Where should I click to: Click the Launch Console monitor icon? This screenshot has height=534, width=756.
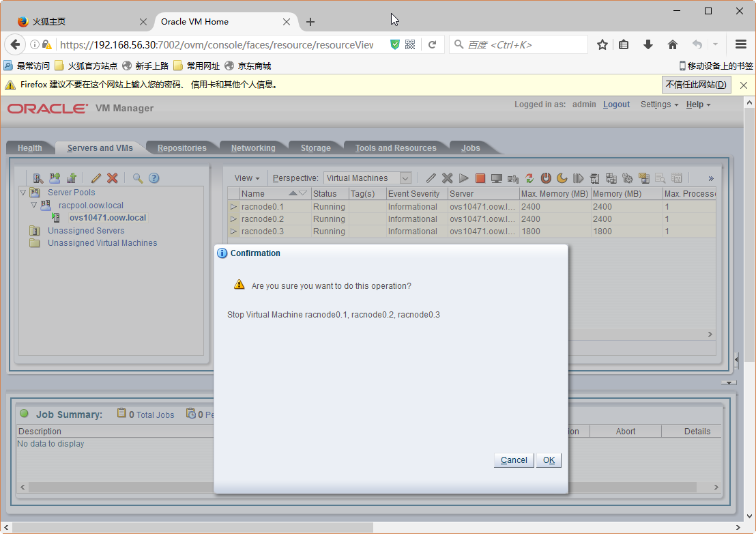coord(497,178)
